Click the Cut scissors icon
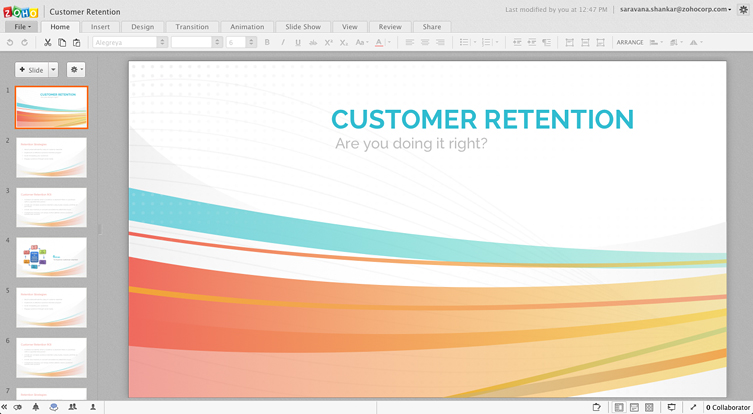 pos(47,43)
